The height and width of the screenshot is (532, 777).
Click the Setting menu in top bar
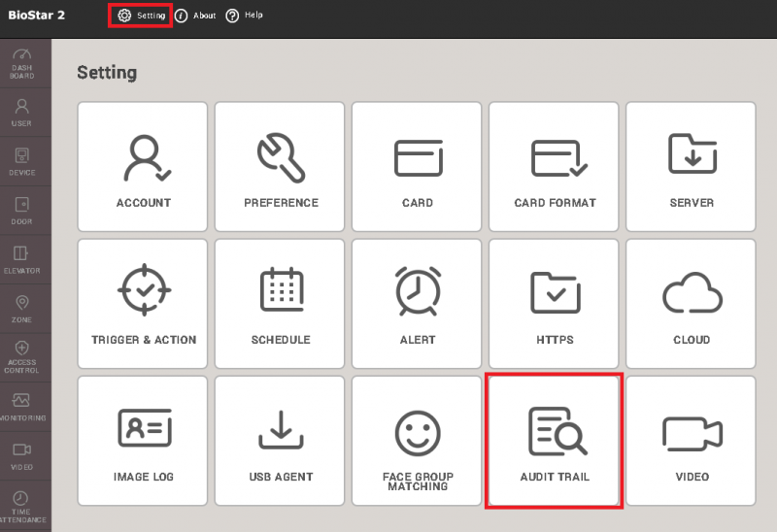pyautogui.click(x=142, y=16)
